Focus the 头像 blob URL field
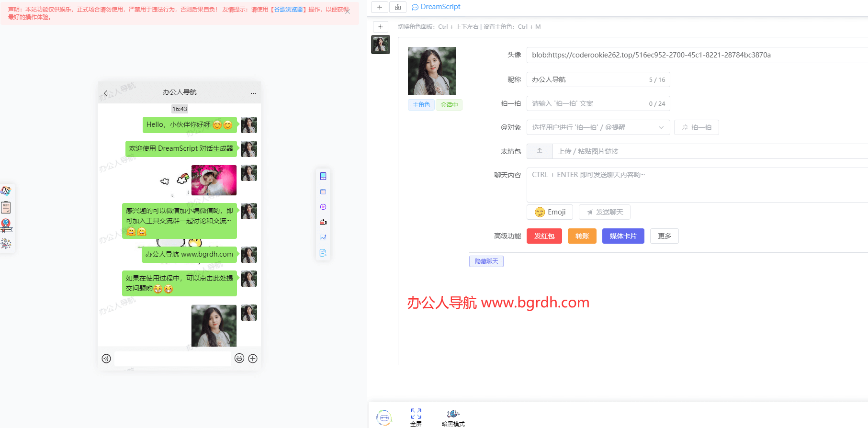 (x=697, y=55)
